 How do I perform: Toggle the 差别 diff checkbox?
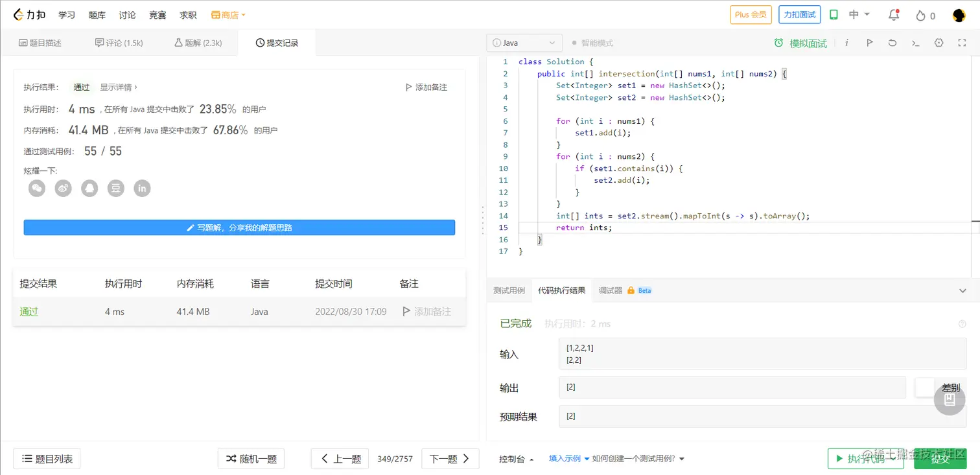924,388
